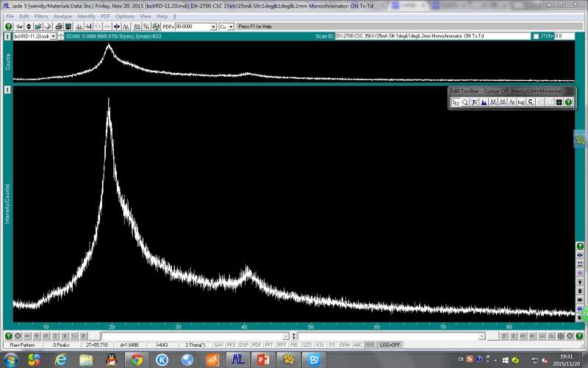Viewport: 588px width, 368px height.
Task: Open the View menu
Action: pyautogui.click(x=146, y=16)
